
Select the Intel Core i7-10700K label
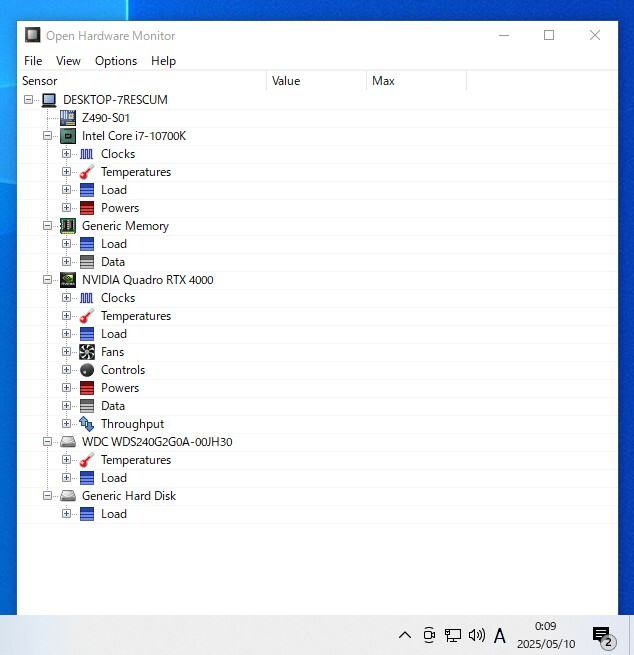134,136
